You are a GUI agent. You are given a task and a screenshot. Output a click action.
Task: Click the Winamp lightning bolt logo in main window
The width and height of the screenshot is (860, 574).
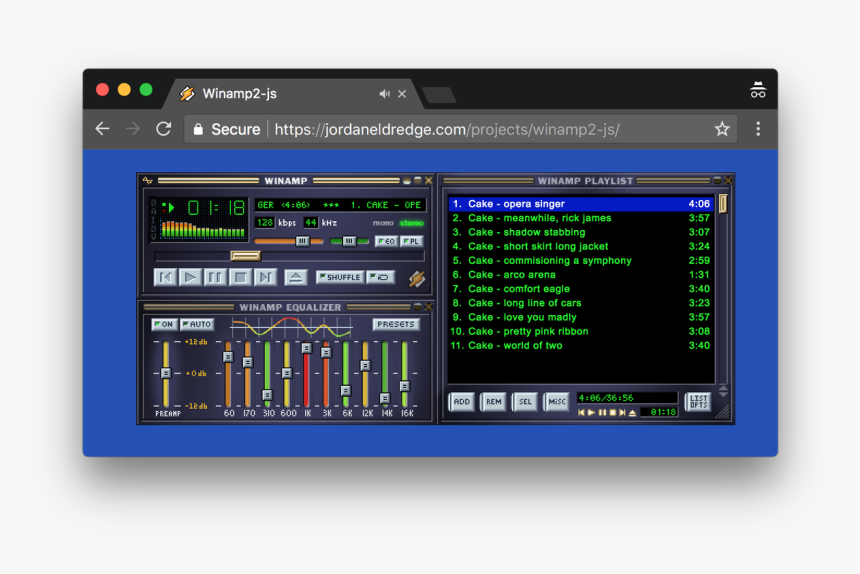pyautogui.click(x=417, y=279)
